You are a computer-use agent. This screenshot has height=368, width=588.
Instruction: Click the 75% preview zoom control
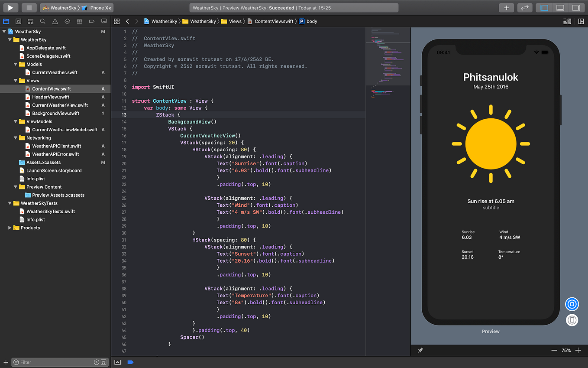pos(566,350)
